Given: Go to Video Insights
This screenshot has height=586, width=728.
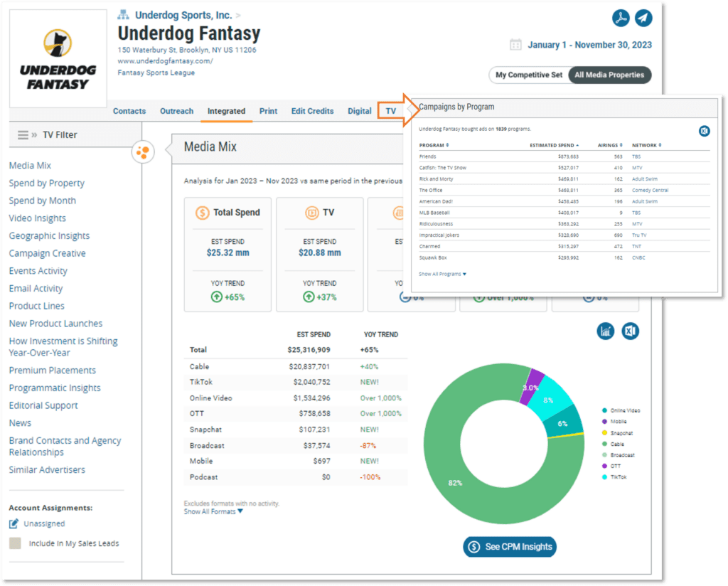Looking at the screenshot, I should [37, 218].
